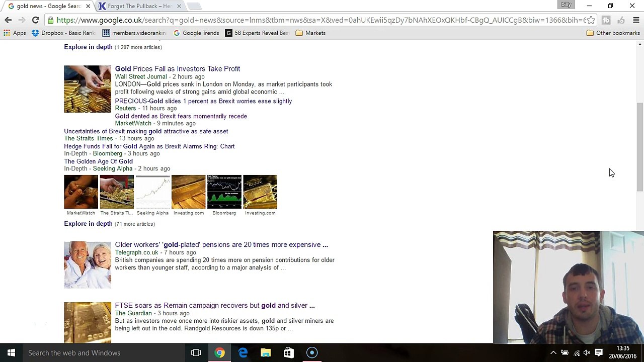This screenshot has width=644, height=362.
Task: Open Gold dented as Brexit fears recede story
Action: coord(181,116)
